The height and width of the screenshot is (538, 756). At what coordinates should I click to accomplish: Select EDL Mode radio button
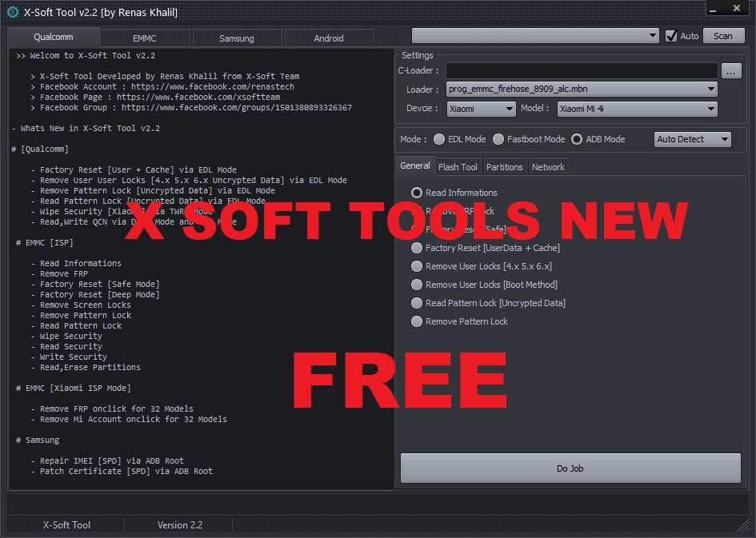click(x=438, y=139)
